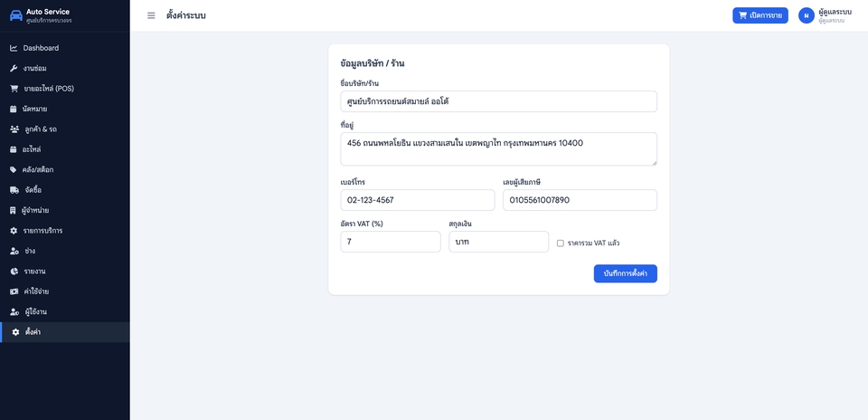
Task: Toggle the sidebar with hamburger icon
Action: (151, 15)
